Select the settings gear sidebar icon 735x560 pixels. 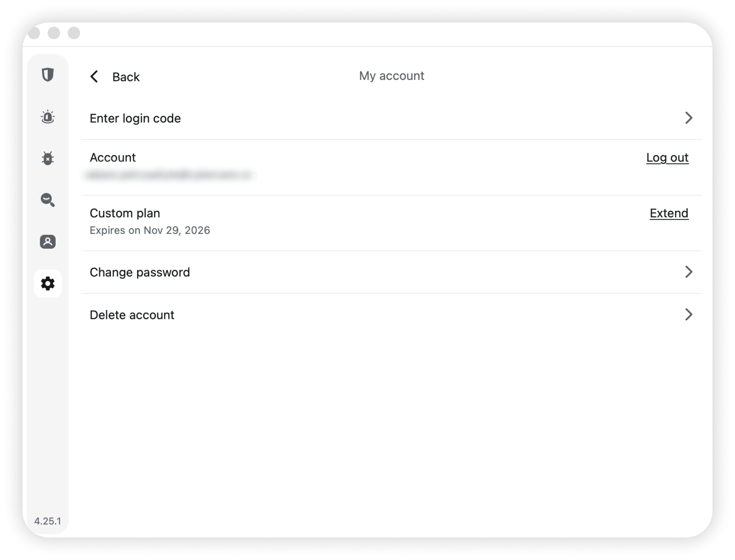point(48,284)
